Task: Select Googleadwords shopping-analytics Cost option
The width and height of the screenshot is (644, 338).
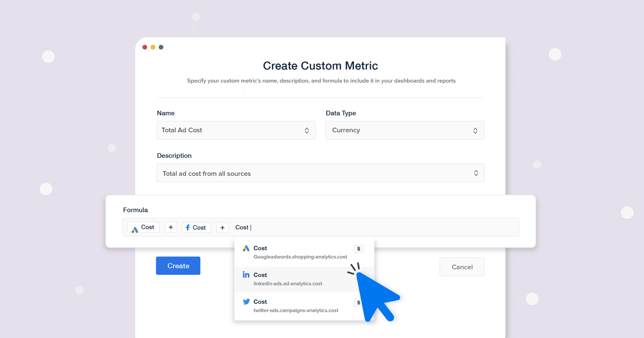Action: 304,252
